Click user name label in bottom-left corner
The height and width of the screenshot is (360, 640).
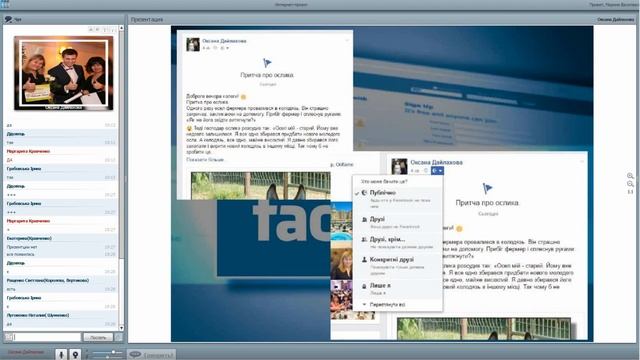[26, 352]
